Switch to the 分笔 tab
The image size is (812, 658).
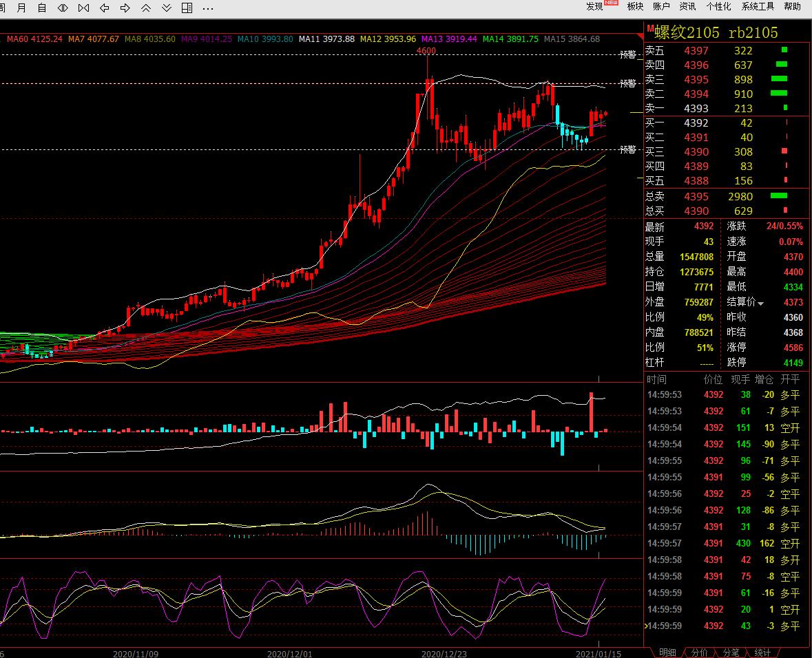(x=731, y=652)
